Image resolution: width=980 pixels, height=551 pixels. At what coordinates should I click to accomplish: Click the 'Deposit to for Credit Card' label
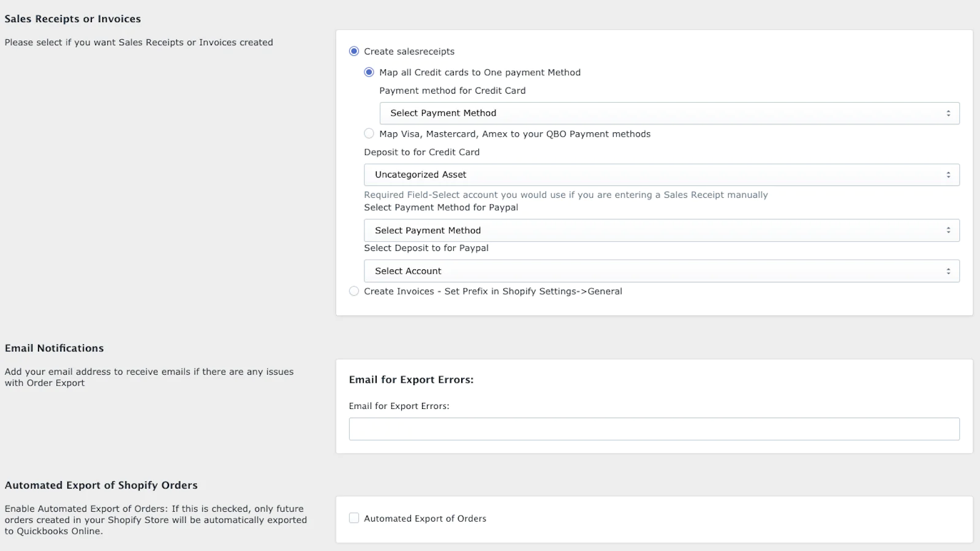[x=422, y=152]
